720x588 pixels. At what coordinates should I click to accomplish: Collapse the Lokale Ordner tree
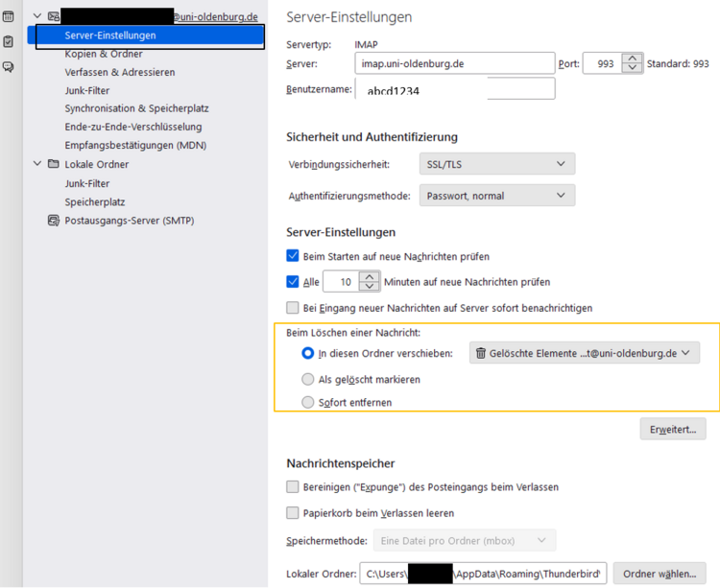click(x=37, y=163)
